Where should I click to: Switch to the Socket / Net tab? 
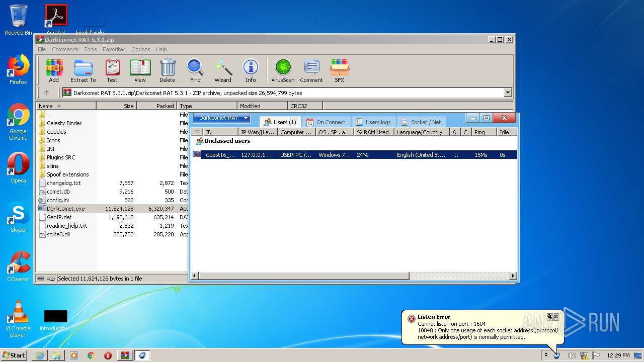[x=421, y=122]
